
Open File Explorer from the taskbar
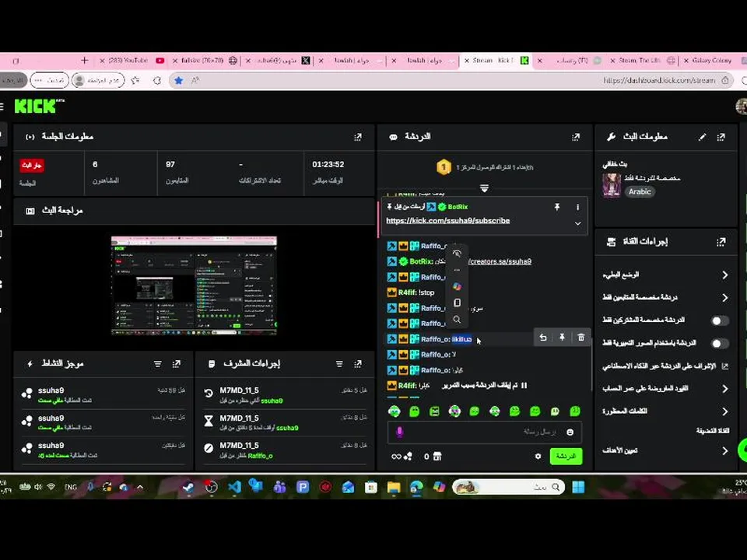pos(394,487)
